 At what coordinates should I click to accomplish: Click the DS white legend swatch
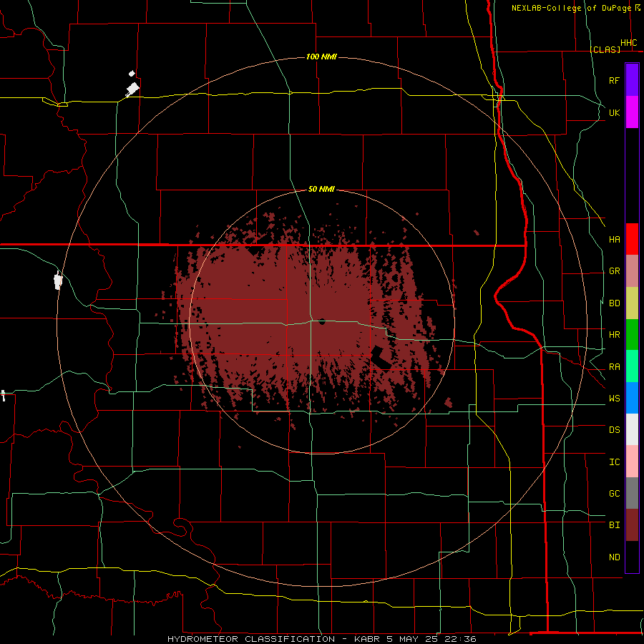click(x=632, y=429)
